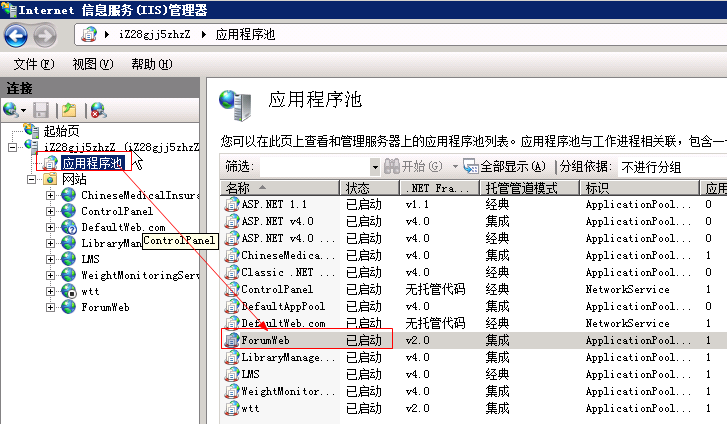Expand the ForumWeb site node
Screen dimensions: 727x424
click(50, 307)
